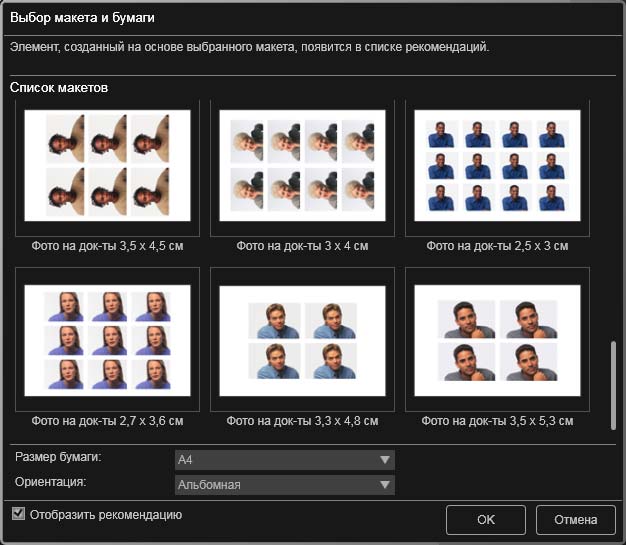Open the Ориентация dropdown showing Альбомная

285,485
